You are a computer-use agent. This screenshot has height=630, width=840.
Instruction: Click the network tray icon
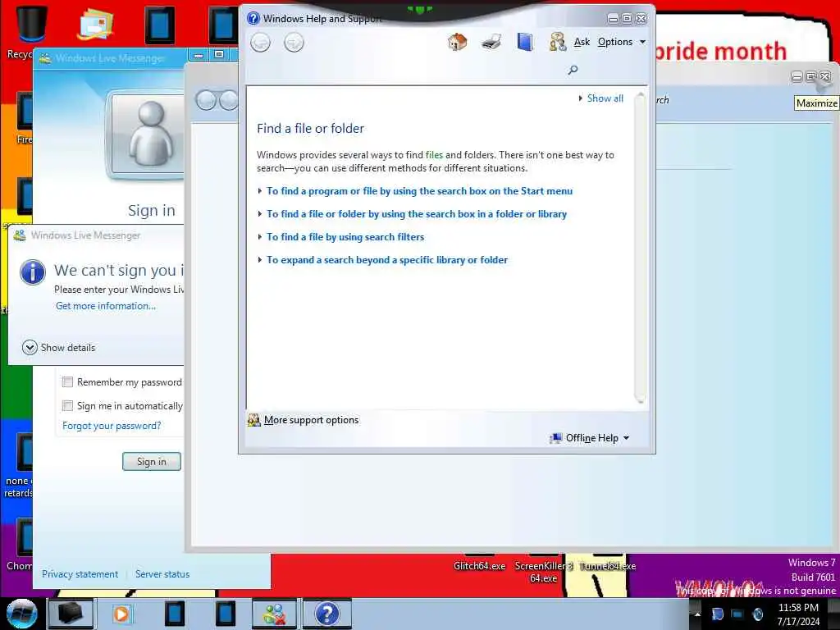737,614
